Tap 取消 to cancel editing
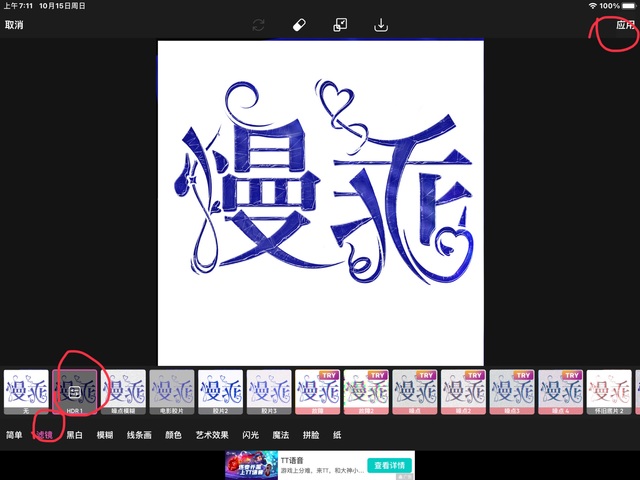Image resolution: width=640 pixels, height=480 pixels. tap(14, 25)
